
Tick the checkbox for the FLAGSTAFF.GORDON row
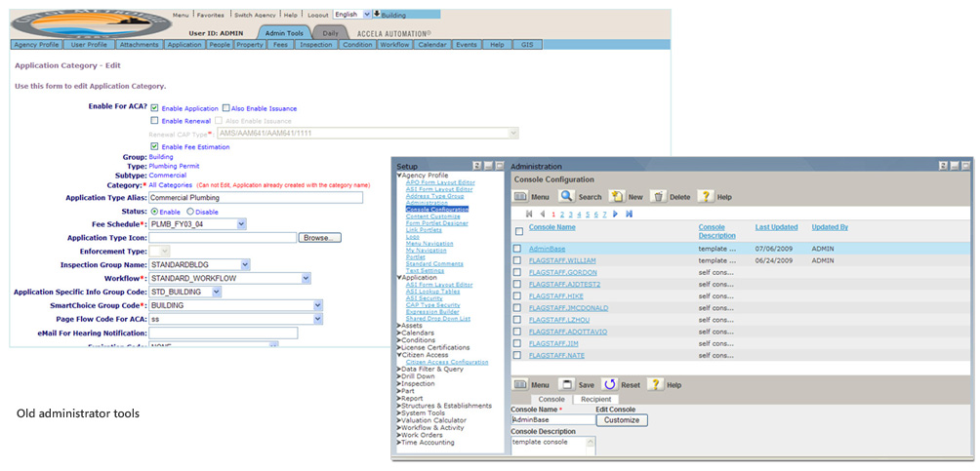tap(517, 272)
